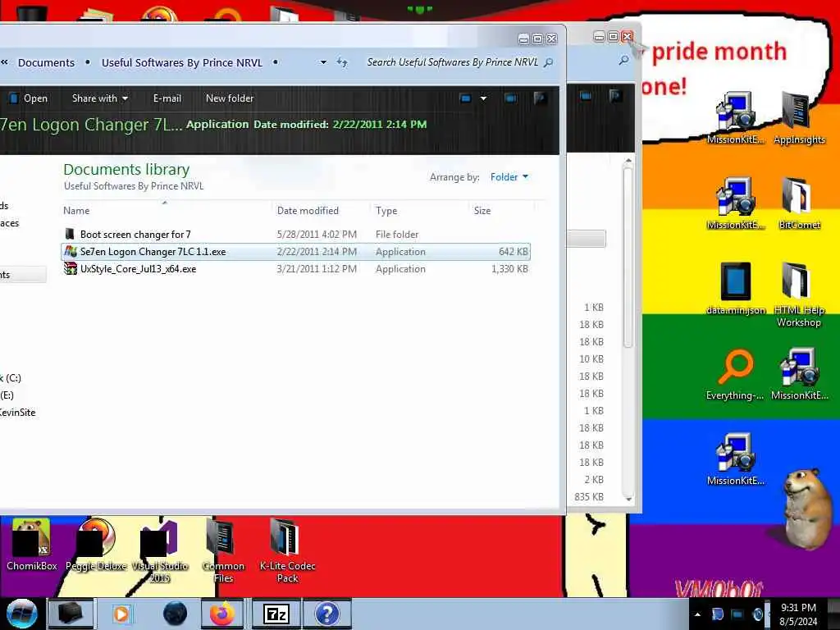Image resolution: width=840 pixels, height=630 pixels.
Task: Open K-Lite Codec Pack desktop icon
Action: 287,550
